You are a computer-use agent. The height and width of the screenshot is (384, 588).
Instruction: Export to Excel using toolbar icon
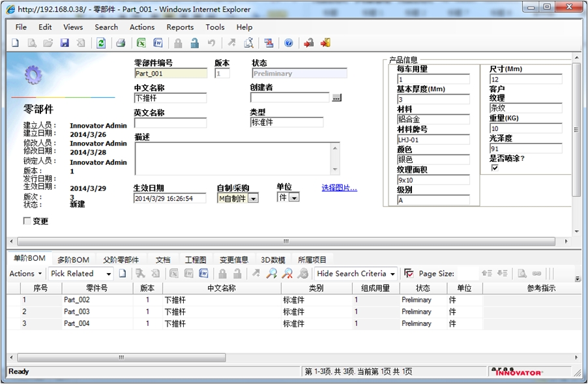(141, 43)
